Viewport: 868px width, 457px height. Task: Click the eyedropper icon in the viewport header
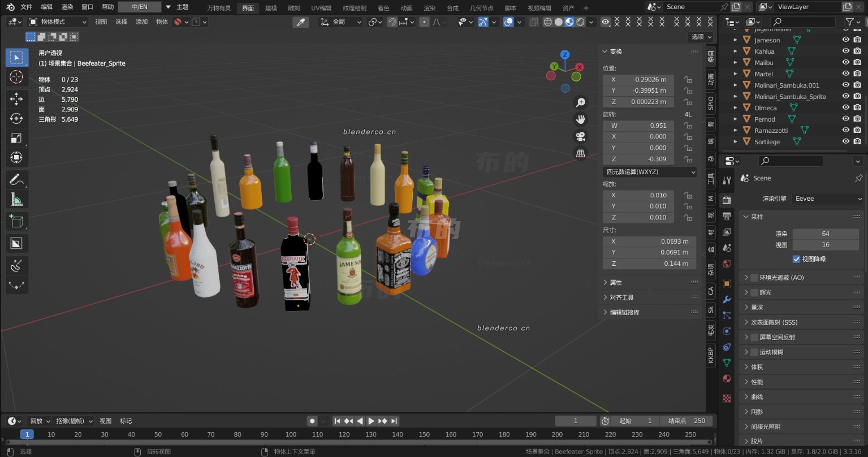[x=301, y=22]
